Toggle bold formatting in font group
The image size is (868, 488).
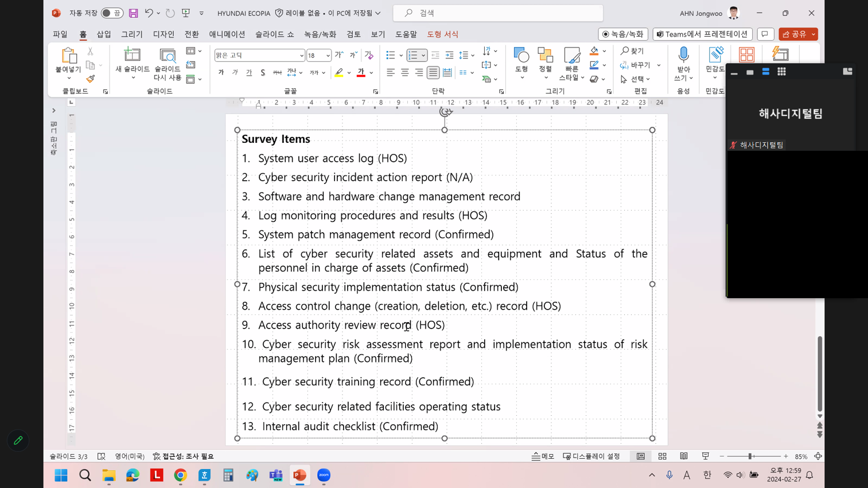point(221,73)
